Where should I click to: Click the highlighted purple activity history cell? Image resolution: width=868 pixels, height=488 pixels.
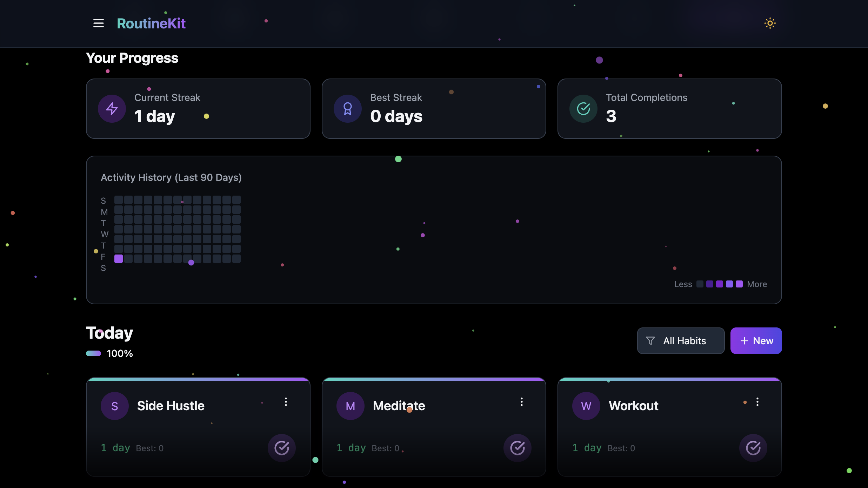coord(119,259)
